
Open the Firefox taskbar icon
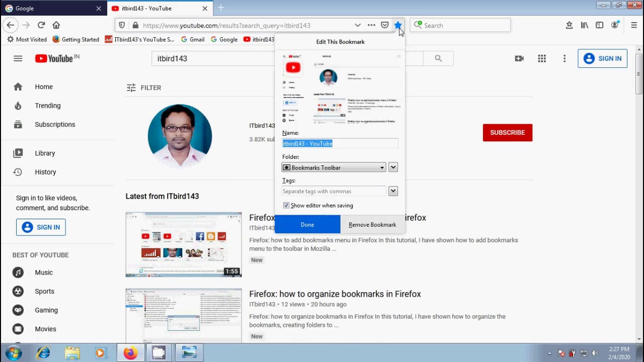(130, 353)
